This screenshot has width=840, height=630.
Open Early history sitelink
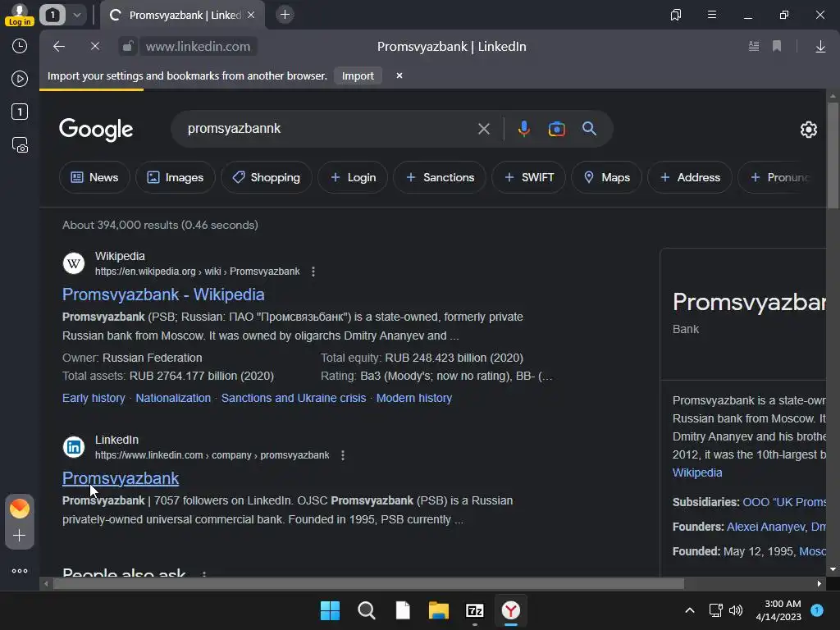[94, 398]
